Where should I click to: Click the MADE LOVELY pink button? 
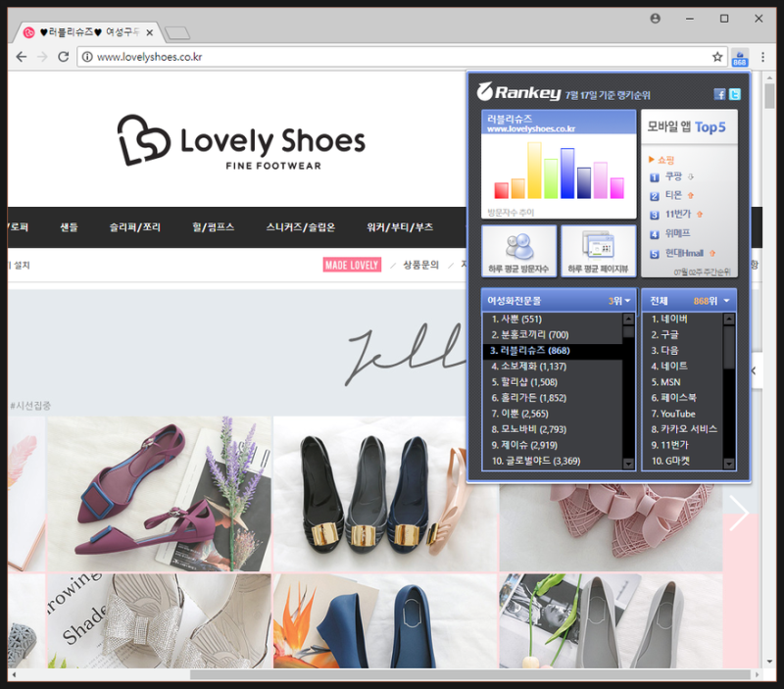tap(352, 265)
